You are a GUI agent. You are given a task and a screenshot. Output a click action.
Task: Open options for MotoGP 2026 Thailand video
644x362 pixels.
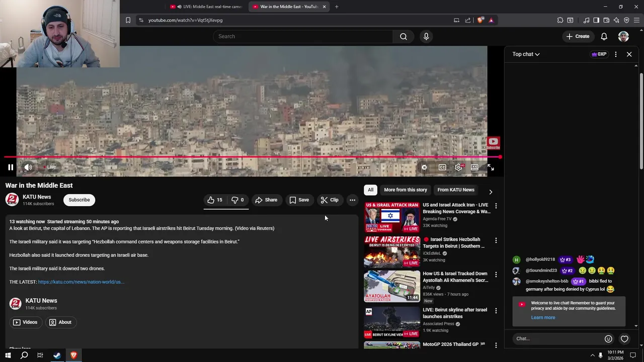click(496, 345)
